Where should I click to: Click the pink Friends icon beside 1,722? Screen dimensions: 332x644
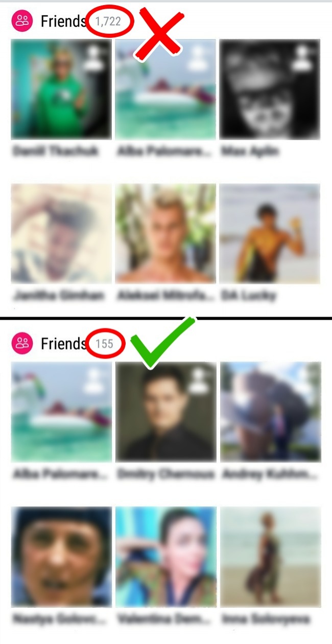click(x=22, y=21)
